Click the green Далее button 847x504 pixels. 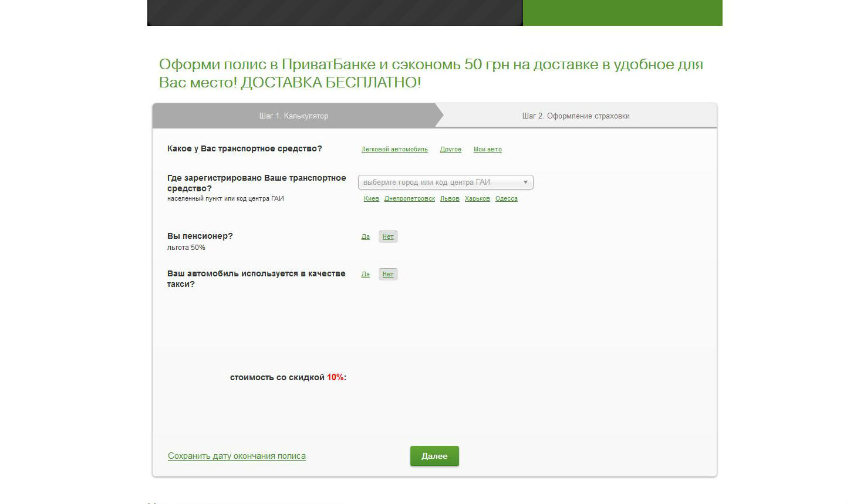click(x=434, y=456)
